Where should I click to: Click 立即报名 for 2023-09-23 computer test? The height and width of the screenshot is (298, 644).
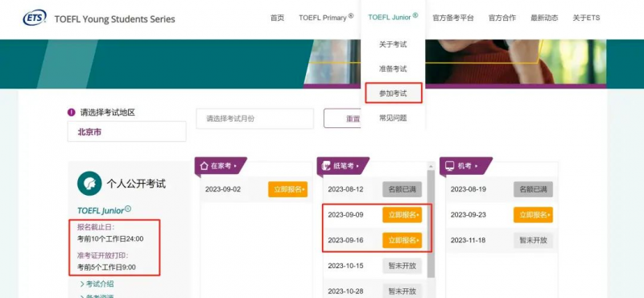tap(533, 214)
